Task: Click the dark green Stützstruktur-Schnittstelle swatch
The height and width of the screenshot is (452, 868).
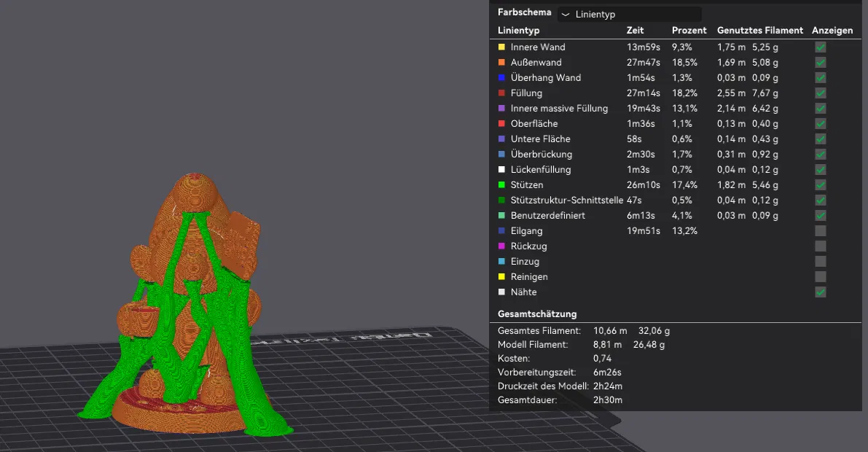Action: click(x=501, y=200)
